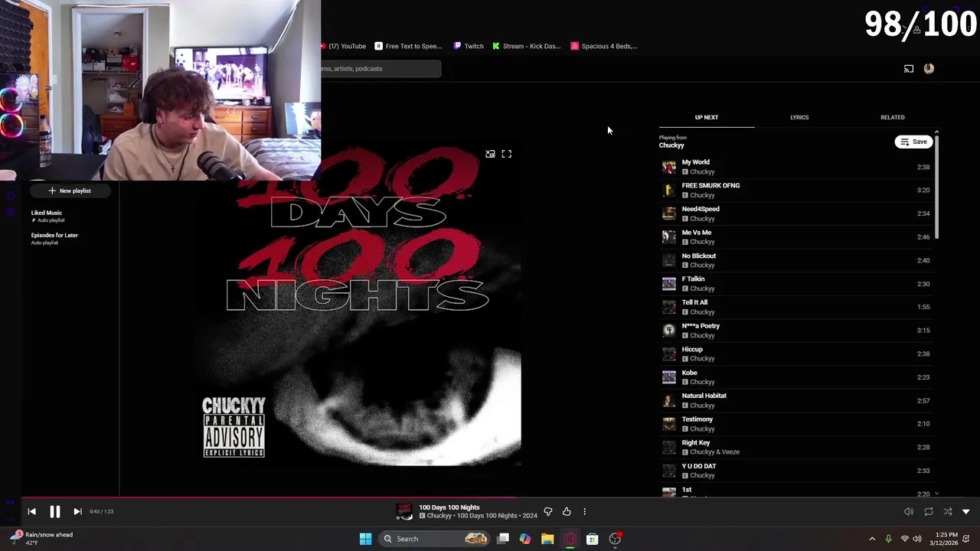Collapse the player page with down arrow
This screenshot has height=551, width=980.
966,511
